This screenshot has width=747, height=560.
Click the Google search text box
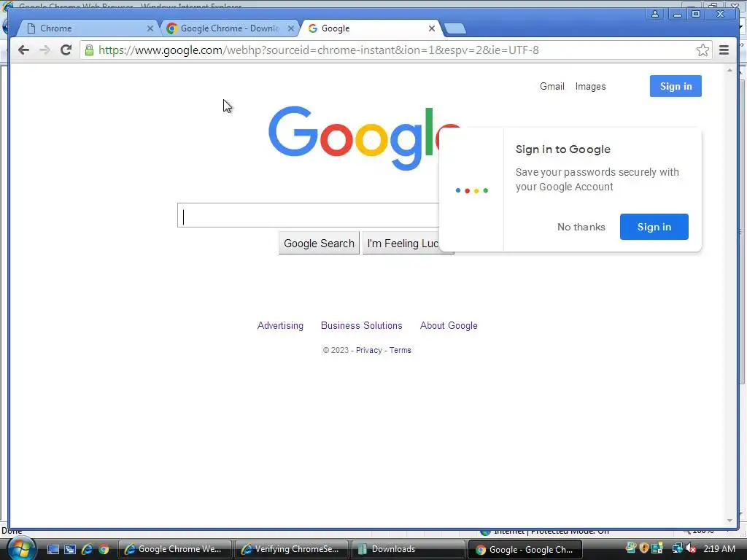click(x=309, y=215)
